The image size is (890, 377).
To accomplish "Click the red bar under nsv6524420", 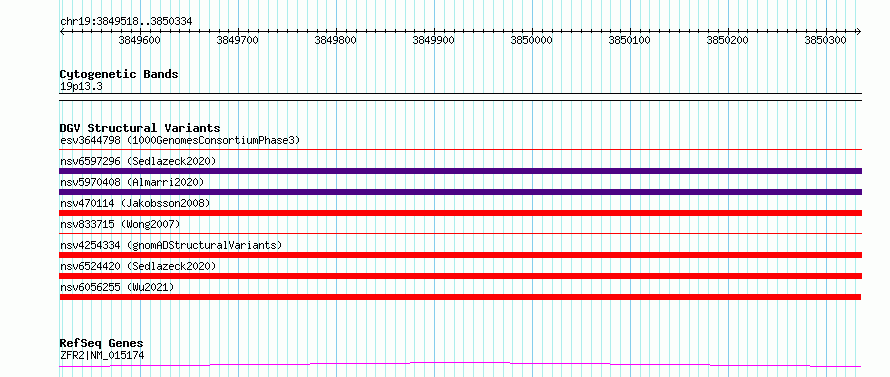I will point(461,276).
